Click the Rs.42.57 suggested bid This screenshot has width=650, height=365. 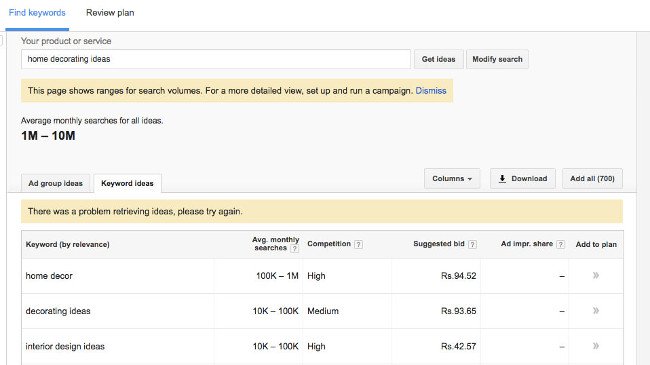(x=458, y=346)
